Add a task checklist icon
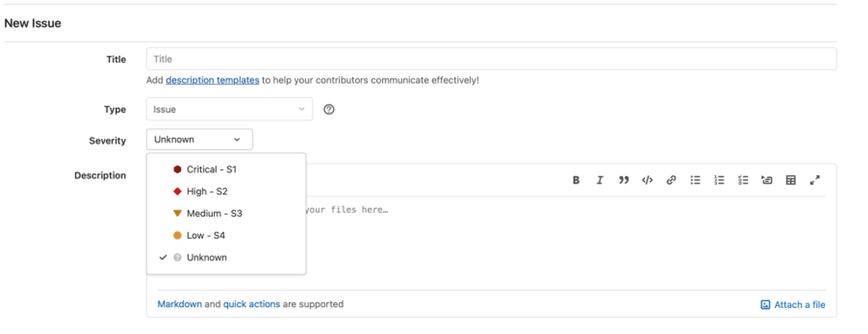The image size is (868, 334). [743, 180]
